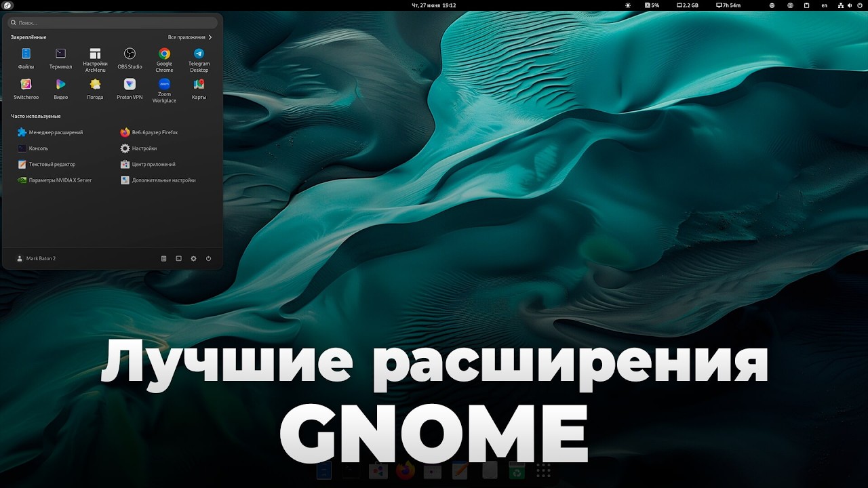
Task: Launch OBS Studio from pinned apps
Action: pyautogui.click(x=130, y=59)
